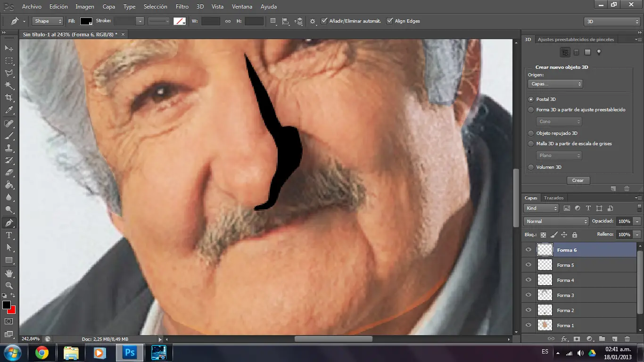Select the Magic Wand tool
This screenshot has height=362, width=644.
pos(9,85)
